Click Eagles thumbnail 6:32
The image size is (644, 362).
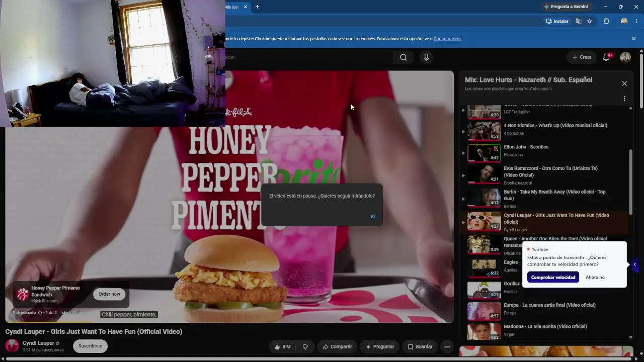click(484, 268)
